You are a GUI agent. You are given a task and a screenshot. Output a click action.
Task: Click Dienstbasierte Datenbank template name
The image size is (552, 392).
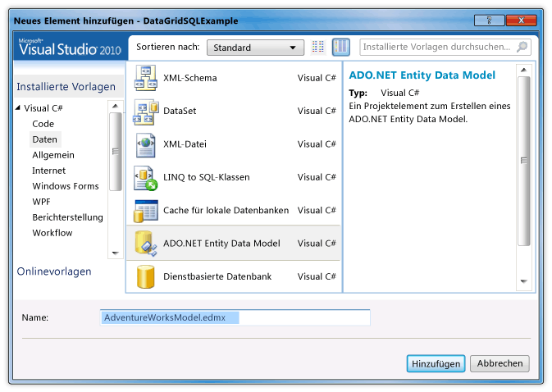click(x=217, y=276)
